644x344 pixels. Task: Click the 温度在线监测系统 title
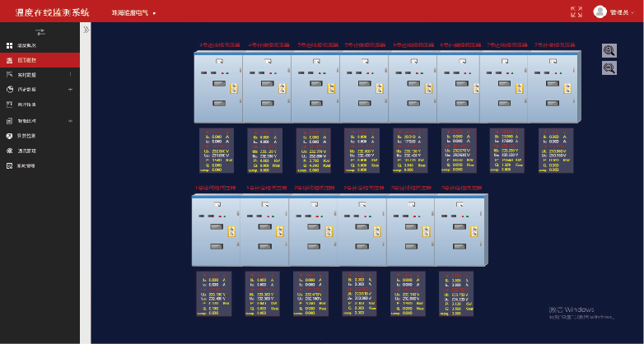(x=52, y=12)
